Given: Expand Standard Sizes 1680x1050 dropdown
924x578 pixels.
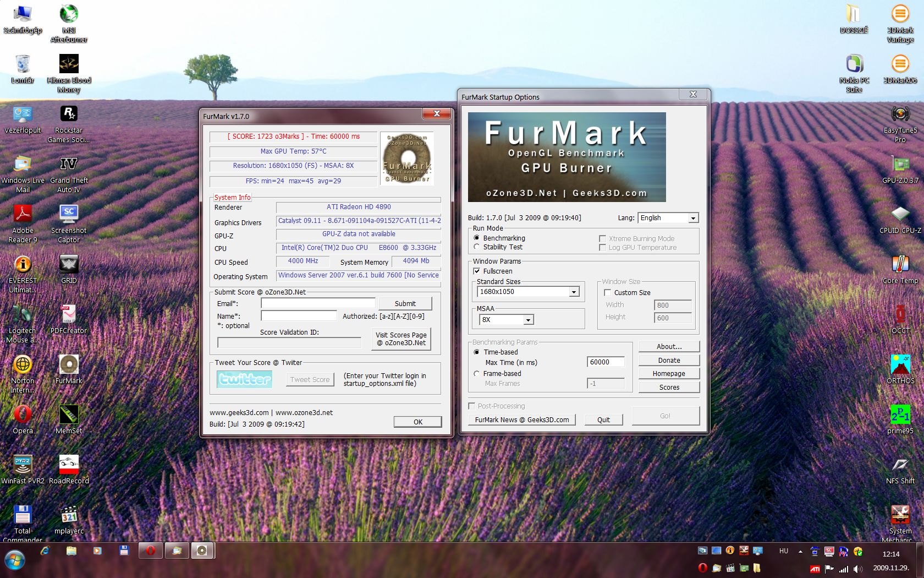Looking at the screenshot, I should [528, 292].
